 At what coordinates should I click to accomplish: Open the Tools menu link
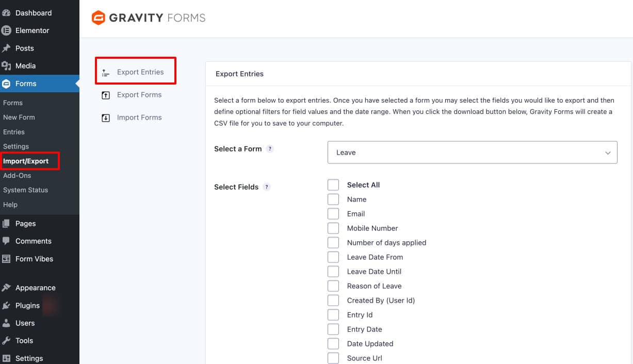coord(24,341)
